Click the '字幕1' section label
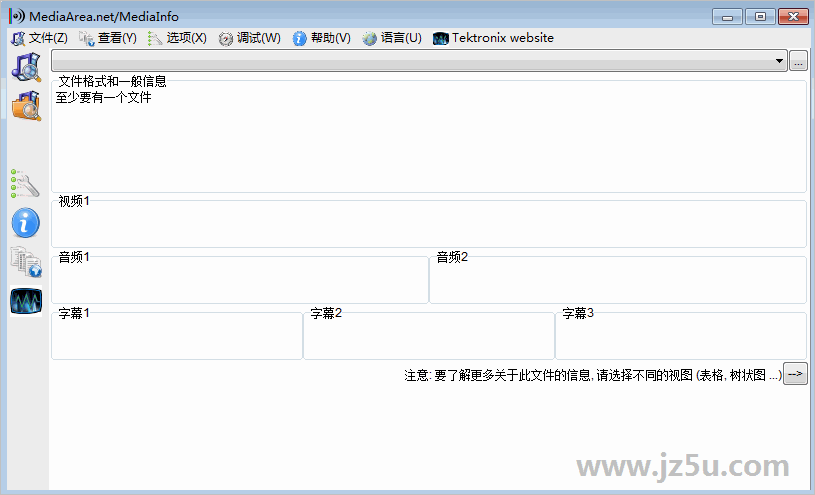 (74, 313)
